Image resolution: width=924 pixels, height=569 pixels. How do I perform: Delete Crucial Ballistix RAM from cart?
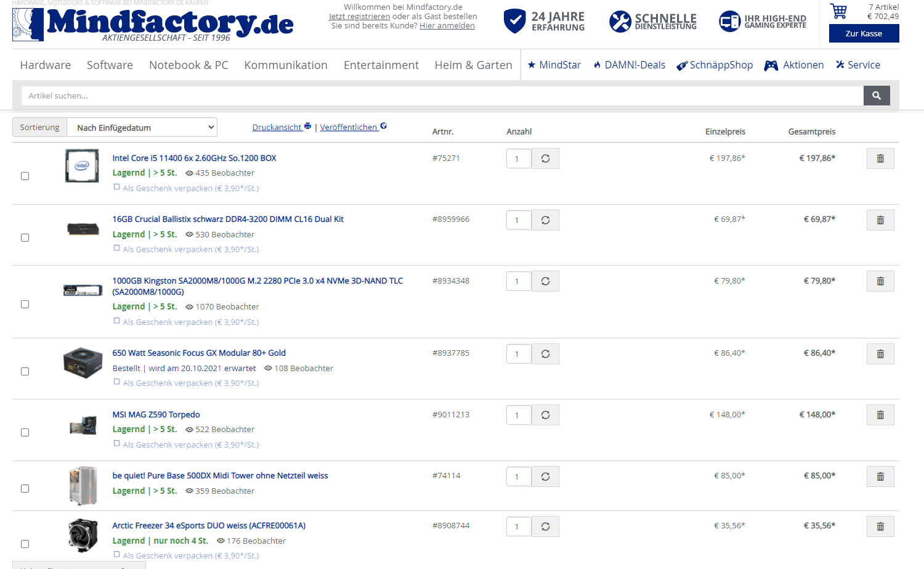[x=880, y=220]
